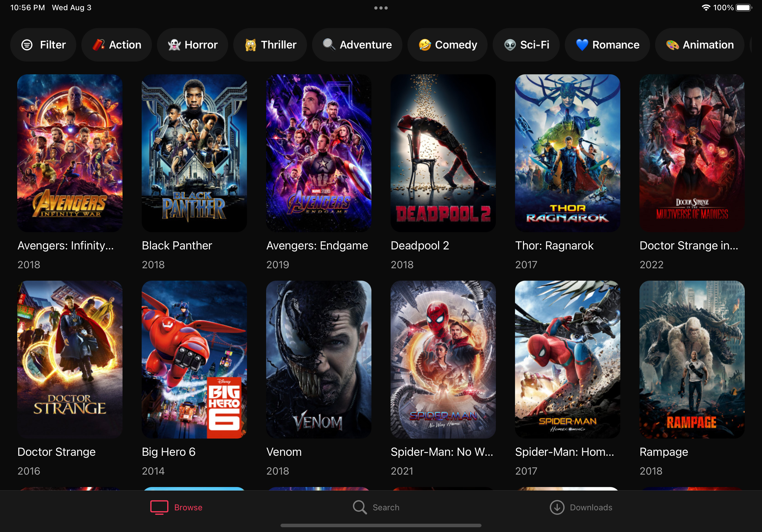762x532 pixels.
Task: Open the Black Panther movie poster
Action: click(x=194, y=153)
